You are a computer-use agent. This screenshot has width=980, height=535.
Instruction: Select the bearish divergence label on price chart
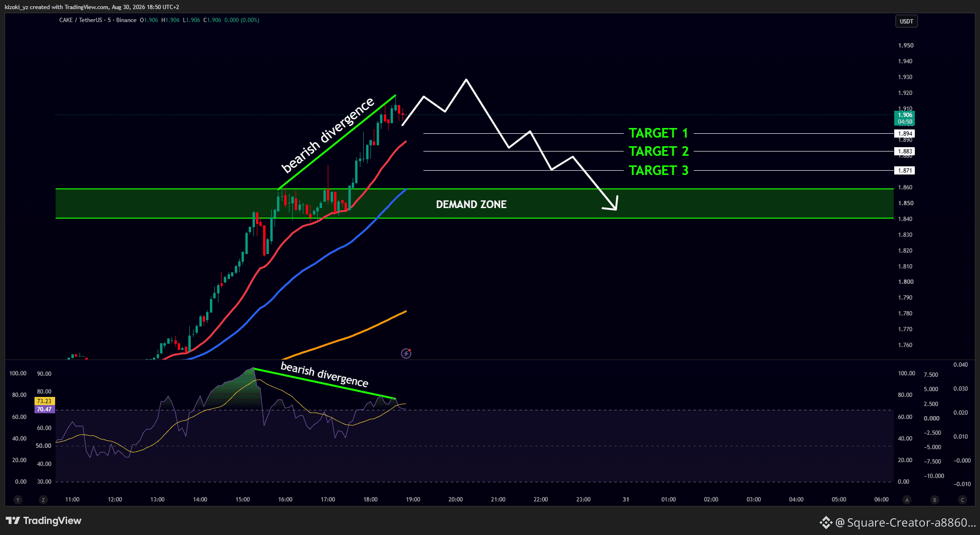(327, 135)
